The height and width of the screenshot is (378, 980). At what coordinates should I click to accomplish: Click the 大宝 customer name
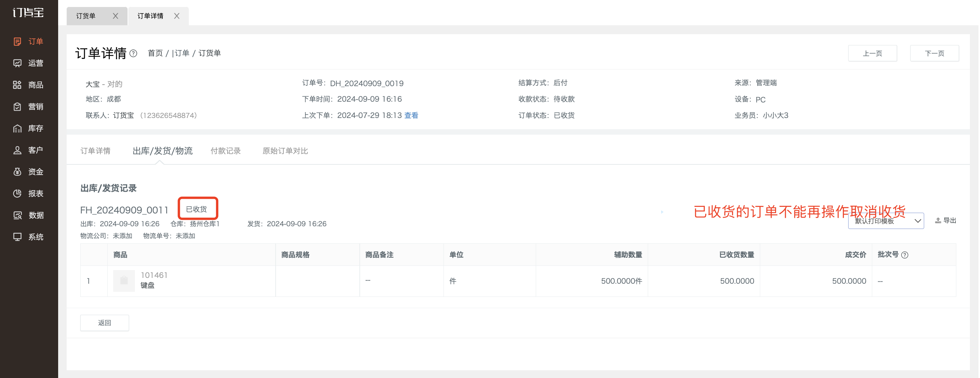(x=93, y=84)
